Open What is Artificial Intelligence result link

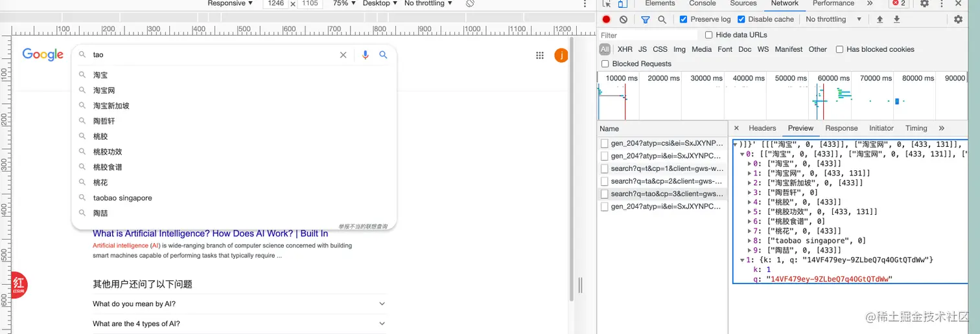coord(211,233)
